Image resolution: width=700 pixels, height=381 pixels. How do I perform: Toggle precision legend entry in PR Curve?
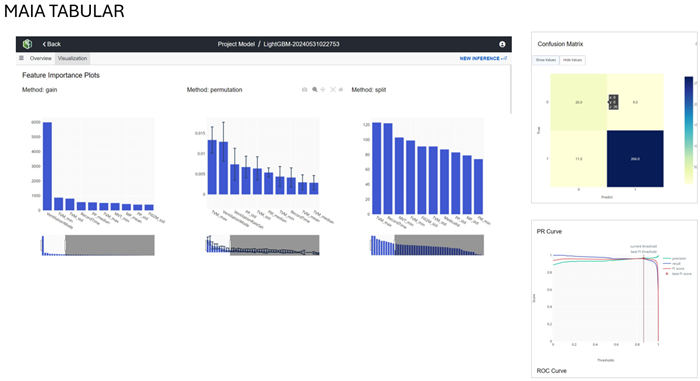click(675, 259)
